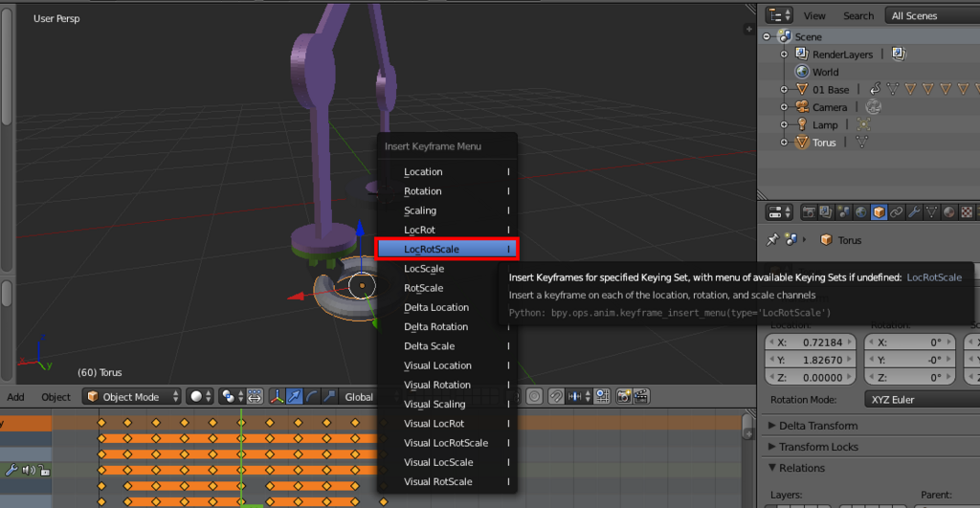Click the Location X field 0.72184
980x508 pixels.
811,342
